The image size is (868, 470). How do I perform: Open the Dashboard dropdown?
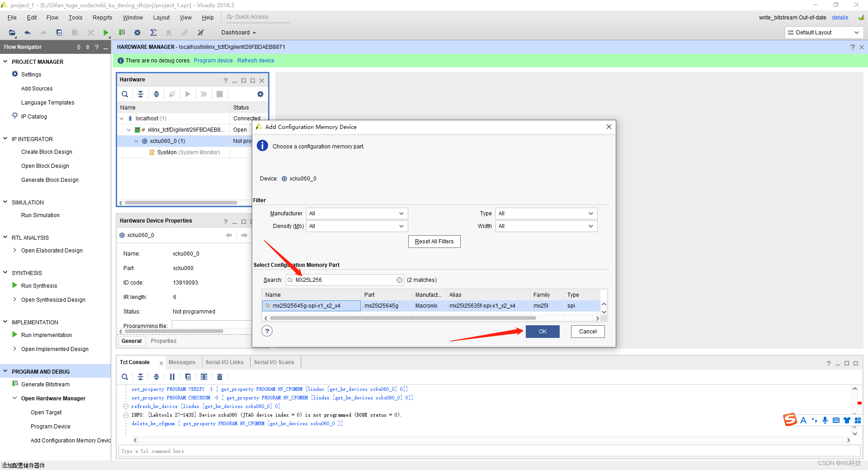[238, 33]
